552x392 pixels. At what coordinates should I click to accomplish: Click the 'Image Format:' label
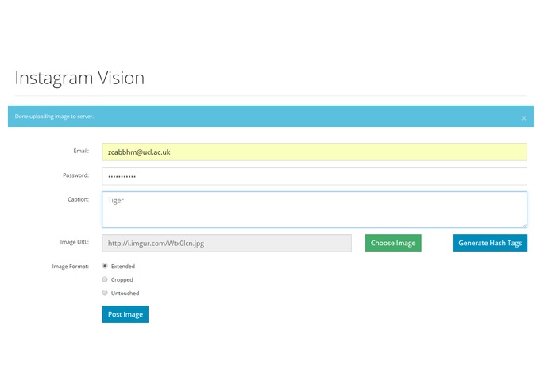(x=71, y=267)
